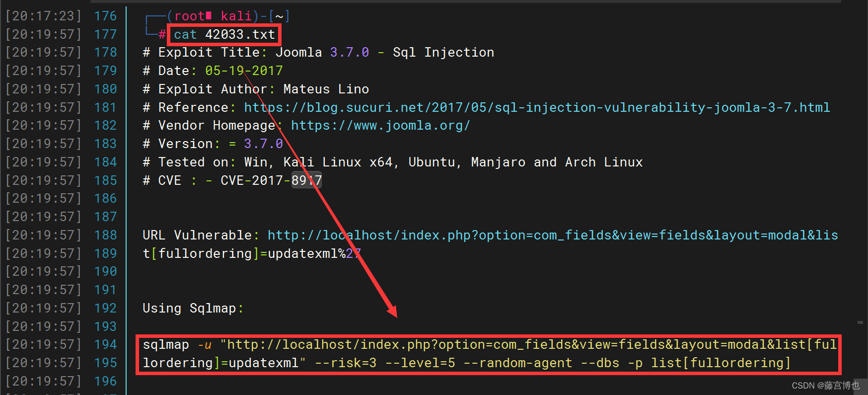Image resolution: width=868 pixels, height=395 pixels.
Task: Click the 't[fullordering]=updatexml%27' continuation line
Action: pos(252,253)
